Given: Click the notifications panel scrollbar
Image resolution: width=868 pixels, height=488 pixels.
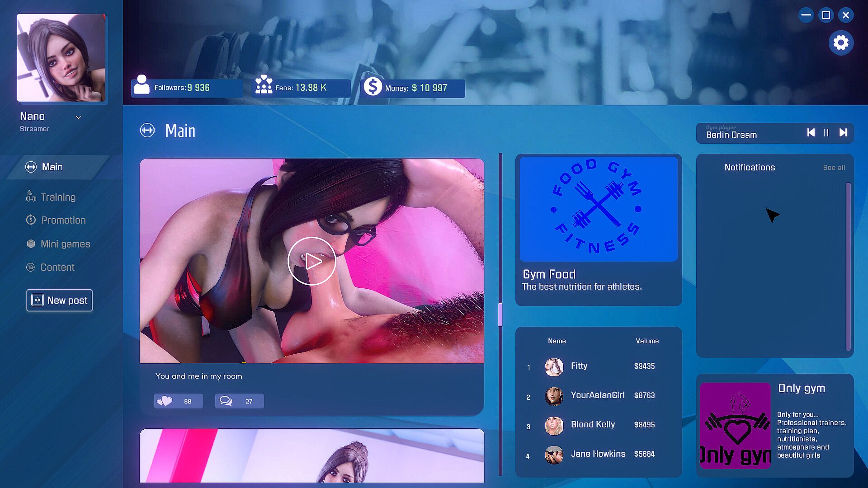Looking at the screenshot, I should tap(848, 267).
